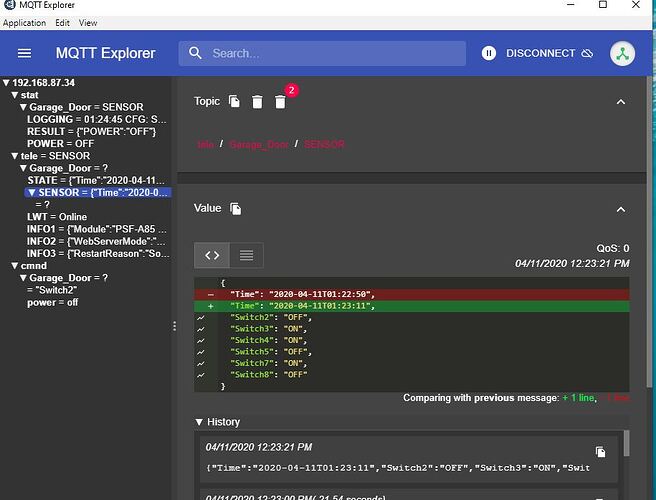The image size is (656, 500).
Task: Click the DISCONNECT button
Action: point(549,53)
